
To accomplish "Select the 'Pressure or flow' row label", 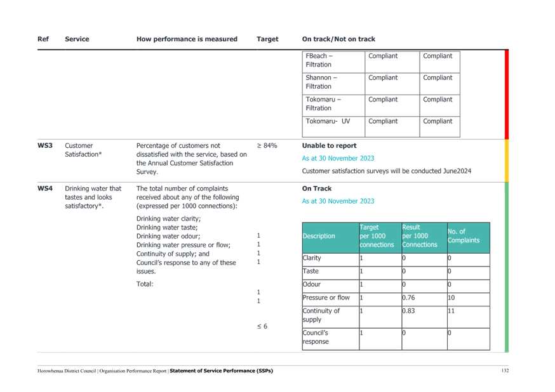I will 326,297.
